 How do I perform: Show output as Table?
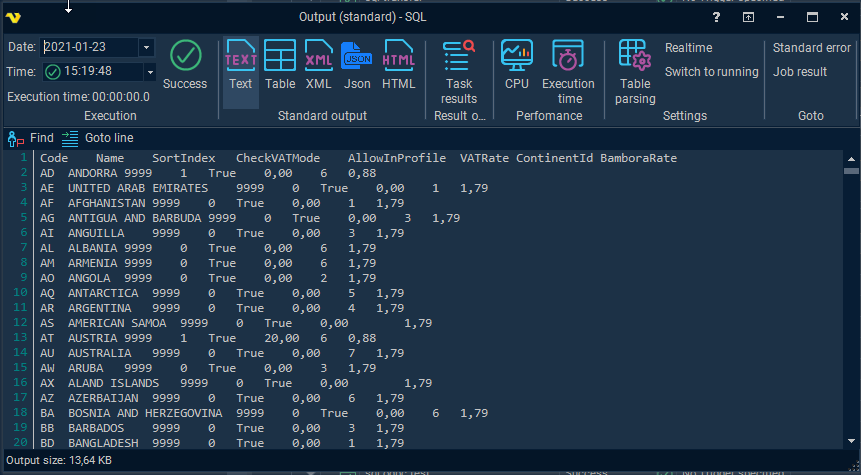pos(280,65)
